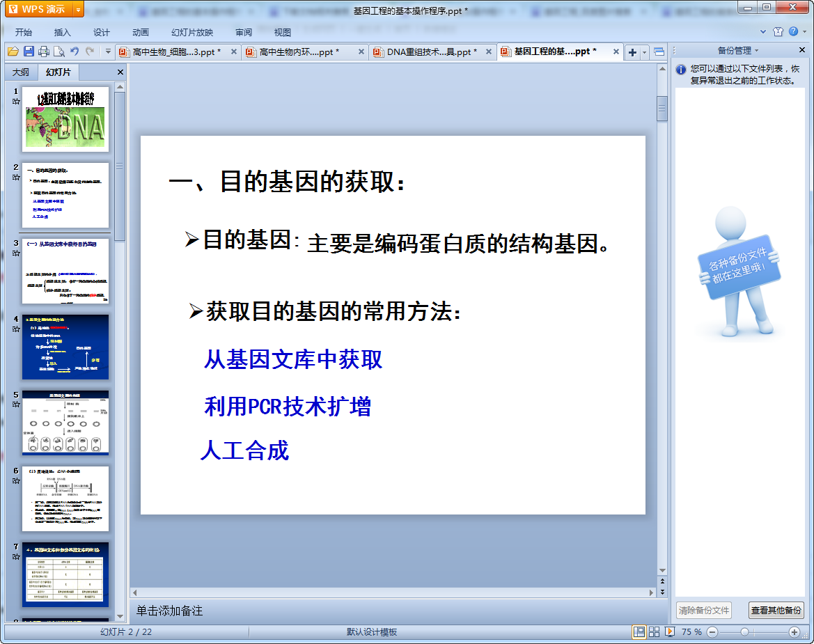Select slide 5 thumbnail
The height and width of the screenshot is (644, 814).
65,423
